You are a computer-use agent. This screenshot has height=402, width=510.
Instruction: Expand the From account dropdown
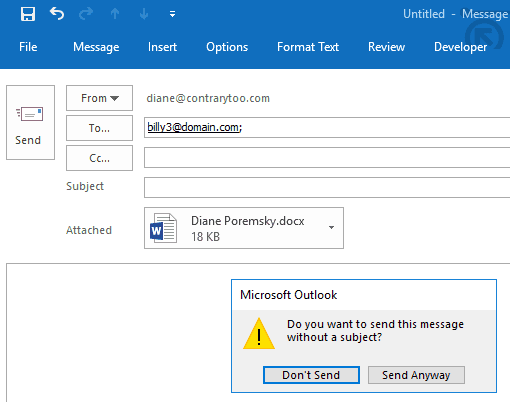click(x=99, y=98)
